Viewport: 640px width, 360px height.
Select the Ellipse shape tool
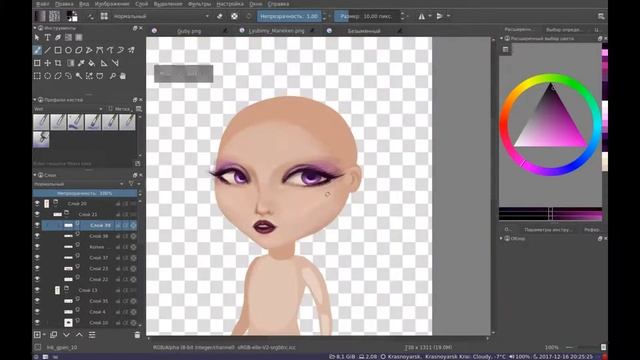(x=69, y=50)
